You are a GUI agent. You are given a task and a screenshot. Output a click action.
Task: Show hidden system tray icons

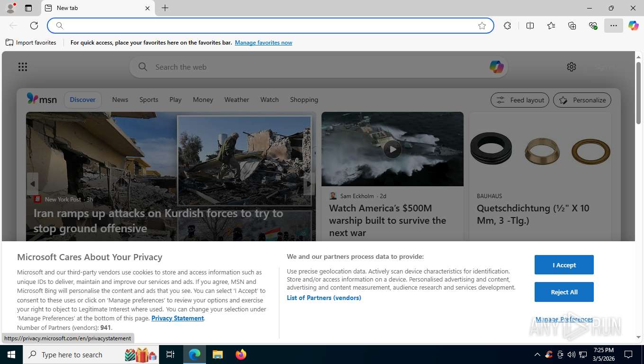click(x=537, y=355)
